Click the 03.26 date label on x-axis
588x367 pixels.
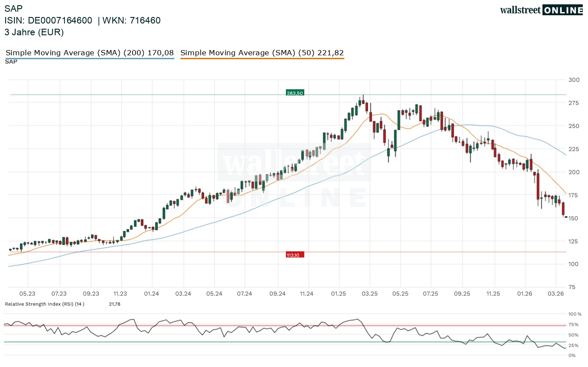(556, 294)
